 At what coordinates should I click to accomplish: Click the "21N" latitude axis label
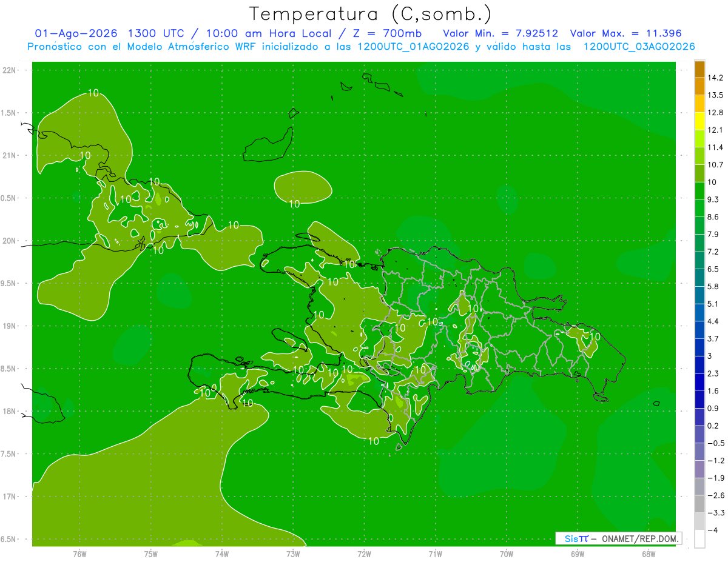tap(10, 156)
